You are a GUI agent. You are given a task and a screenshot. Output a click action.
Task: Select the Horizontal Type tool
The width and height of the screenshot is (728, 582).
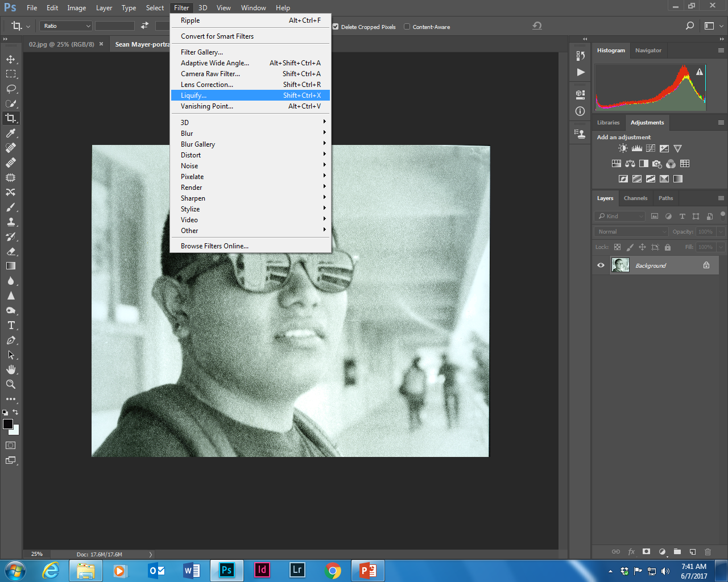11,325
